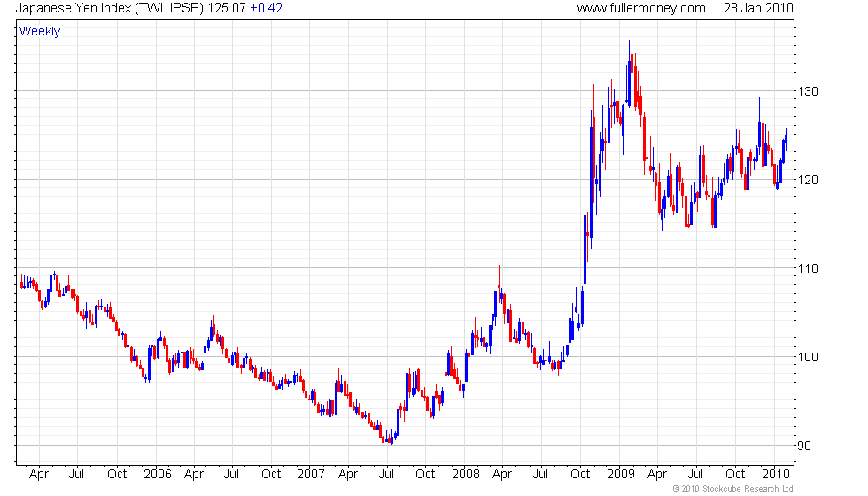The height and width of the screenshot is (496, 868).
Task: Click the first 'Apr' x-axis label
Action: pyautogui.click(x=39, y=475)
